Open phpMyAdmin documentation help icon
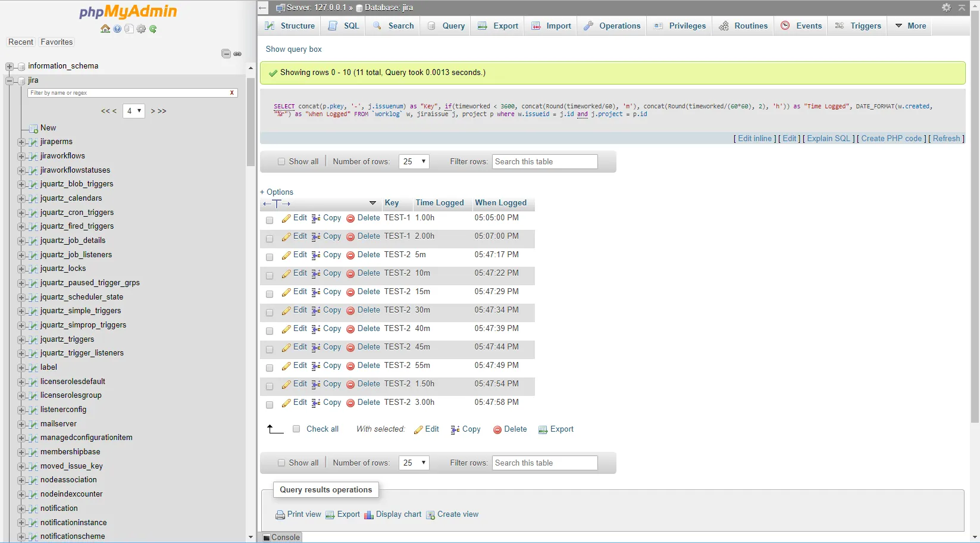This screenshot has width=980, height=543. click(x=117, y=29)
